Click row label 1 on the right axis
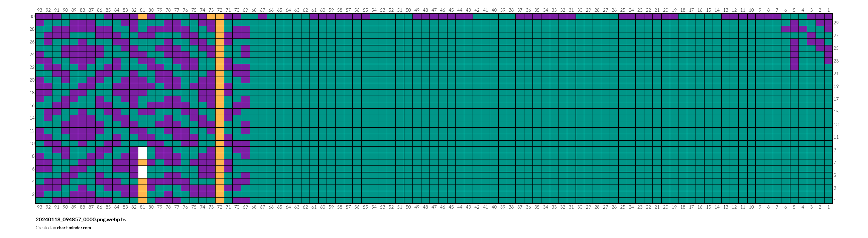Screen dimensions: 868x238 [x=835, y=201]
